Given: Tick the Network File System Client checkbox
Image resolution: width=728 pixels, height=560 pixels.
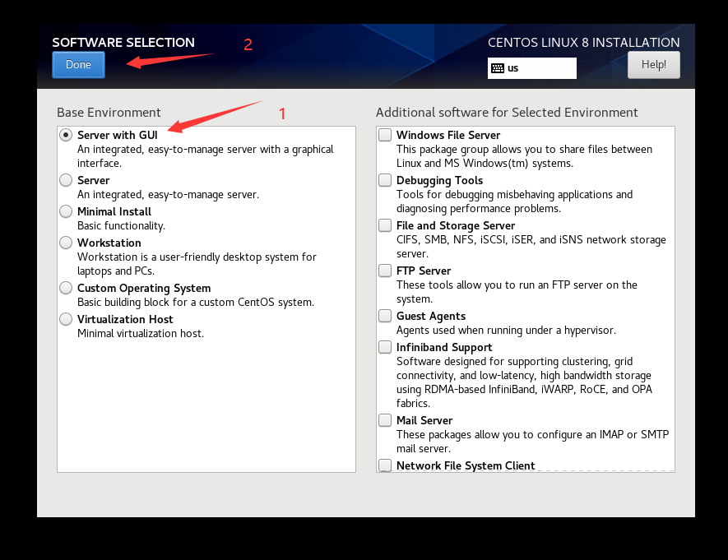Looking at the screenshot, I should [x=385, y=465].
